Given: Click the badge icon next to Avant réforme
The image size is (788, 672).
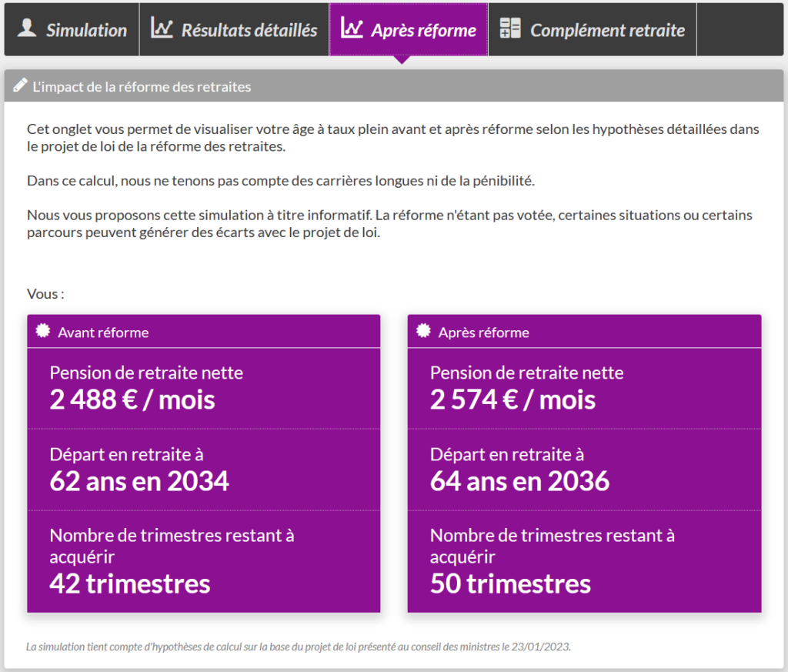Looking at the screenshot, I should click(43, 331).
